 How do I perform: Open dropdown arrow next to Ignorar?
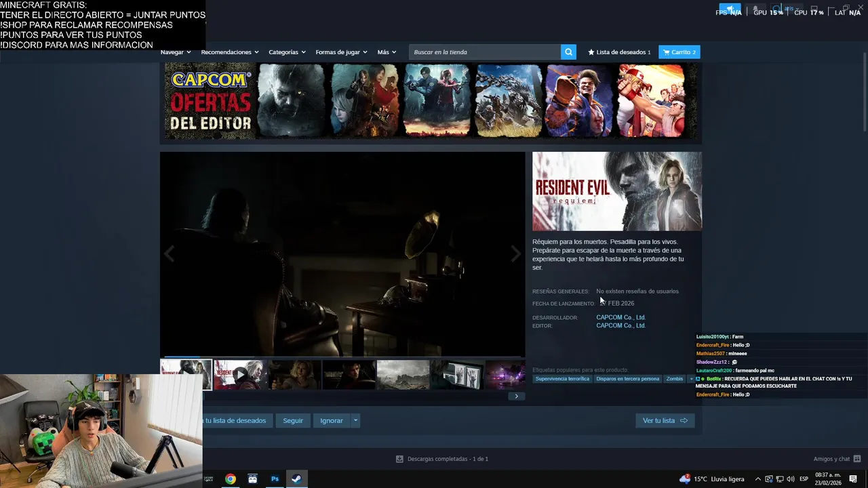355,421
